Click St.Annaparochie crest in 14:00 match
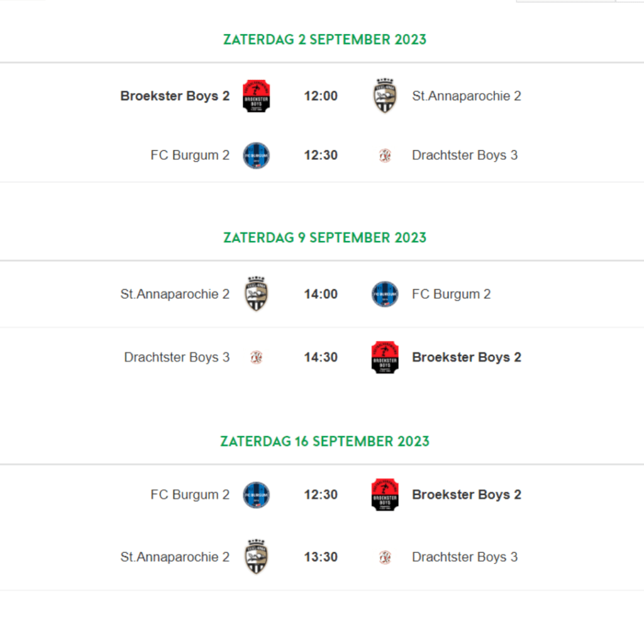This screenshot has width=644, height=644. (x=257, y=294)
